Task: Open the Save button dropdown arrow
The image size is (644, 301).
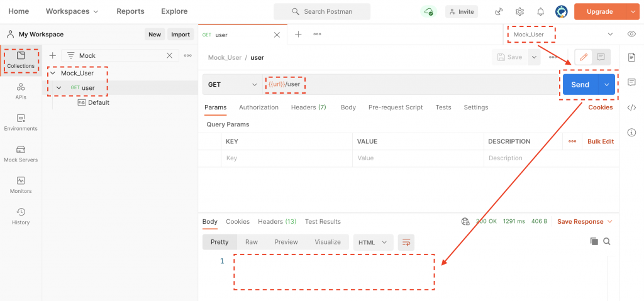Action: click(x=534, y=57)
